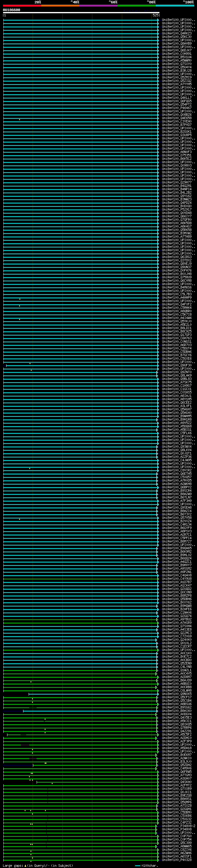
Task: Open hit UniRef100_D0FH76
Action: tap(177, 270)
